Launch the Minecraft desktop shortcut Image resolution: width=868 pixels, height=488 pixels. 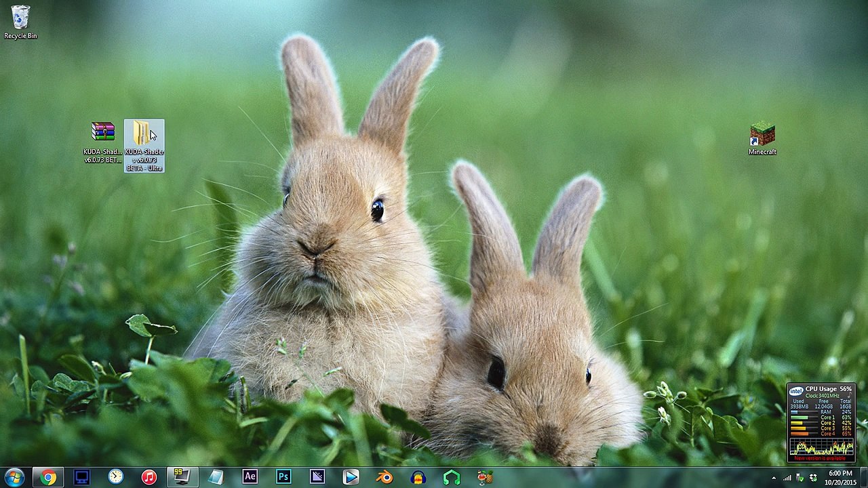pos(762,135)
